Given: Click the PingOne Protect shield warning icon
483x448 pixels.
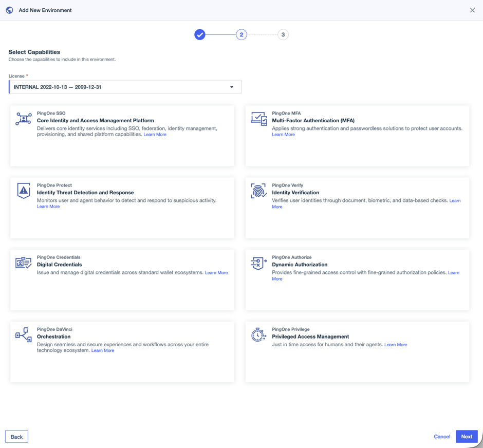Looking at the screenshot, I should coord(24,191).
